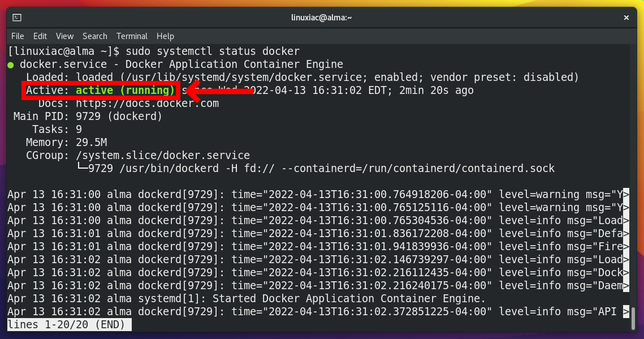Click the https://docs.docker.com link
Screen dimensions: 644x339
tap(147, 103)
